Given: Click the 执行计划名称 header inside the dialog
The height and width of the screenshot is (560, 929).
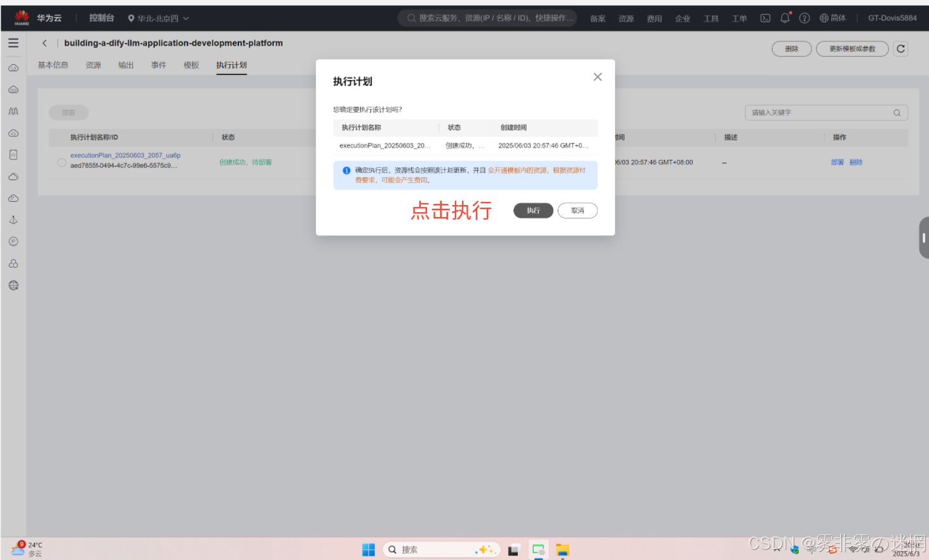Looking at the screenshot, I should (x=362, y=128).
